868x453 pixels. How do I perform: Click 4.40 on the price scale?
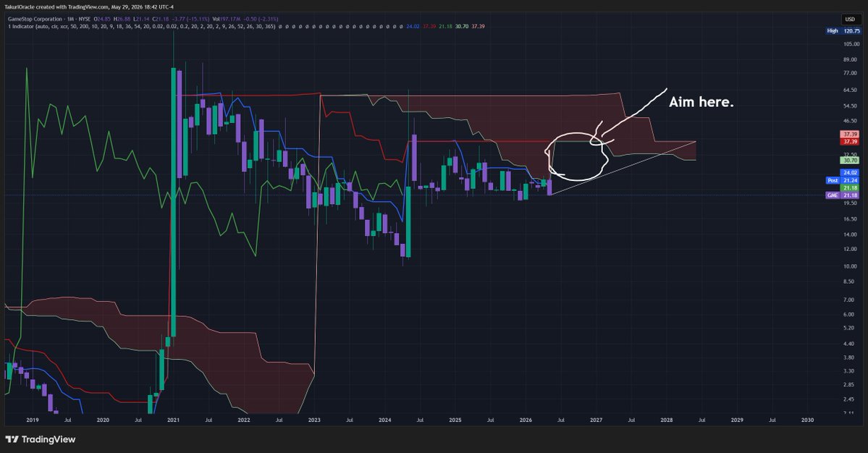849,344
